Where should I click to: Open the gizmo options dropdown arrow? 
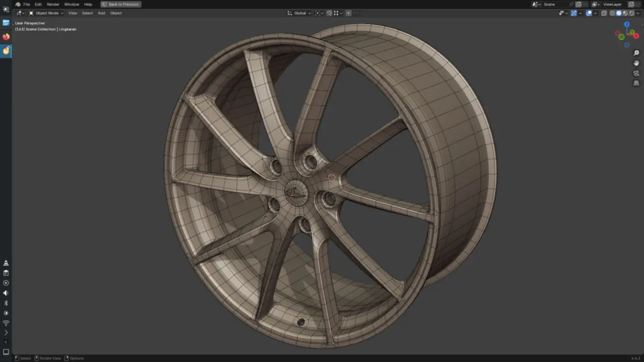coord(580,13)
